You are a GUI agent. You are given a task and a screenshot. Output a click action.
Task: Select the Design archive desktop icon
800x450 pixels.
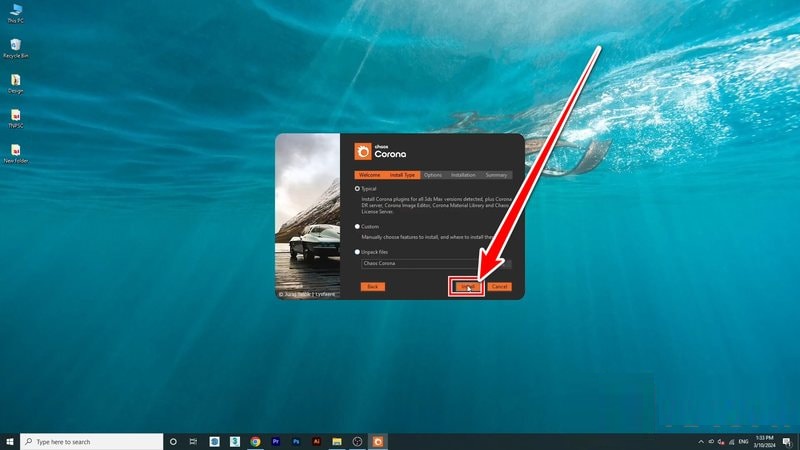coord(16,84)
